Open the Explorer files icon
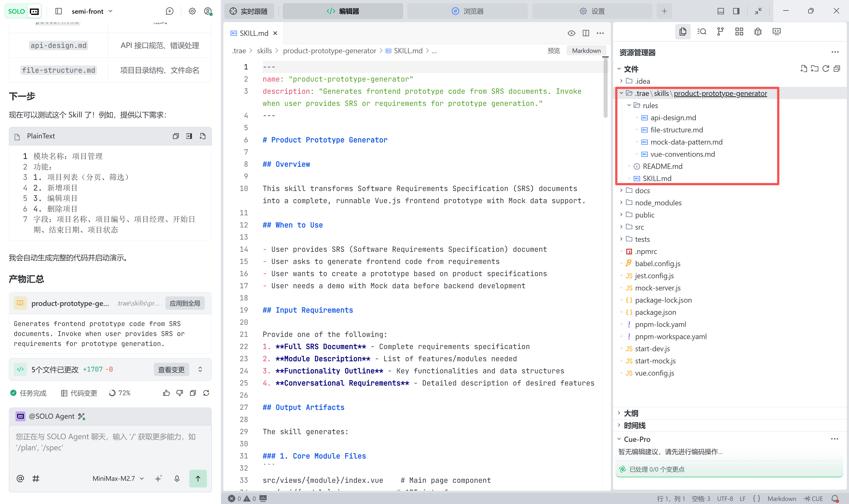This screenshot has width=849, height=504. [683, 32]
